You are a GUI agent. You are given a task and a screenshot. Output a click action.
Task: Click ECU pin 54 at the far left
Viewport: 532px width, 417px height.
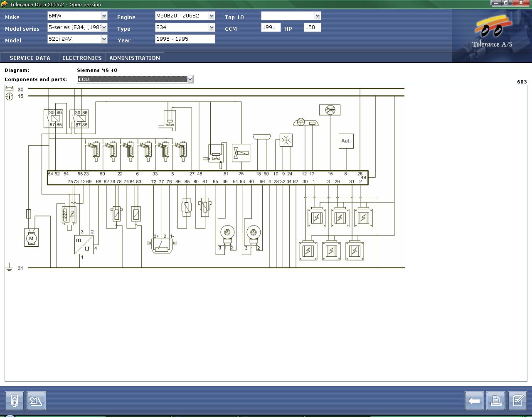click(50, 174)
